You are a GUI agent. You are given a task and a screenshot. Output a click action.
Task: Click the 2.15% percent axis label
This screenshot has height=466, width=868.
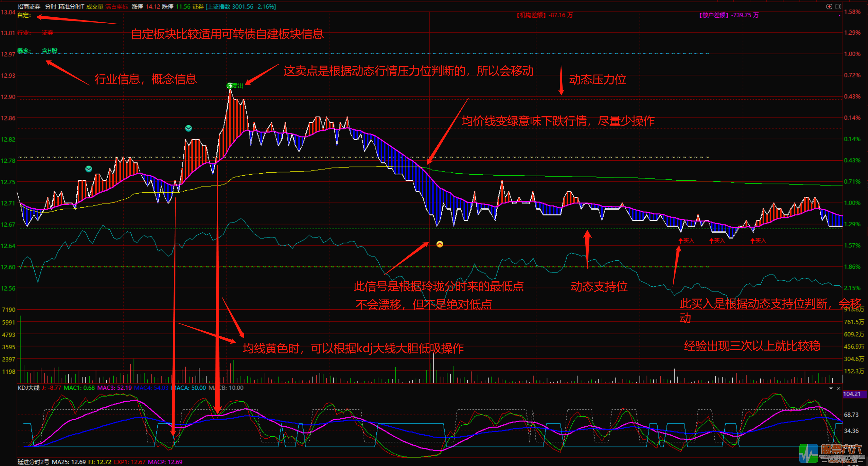[x=852, y=288]
